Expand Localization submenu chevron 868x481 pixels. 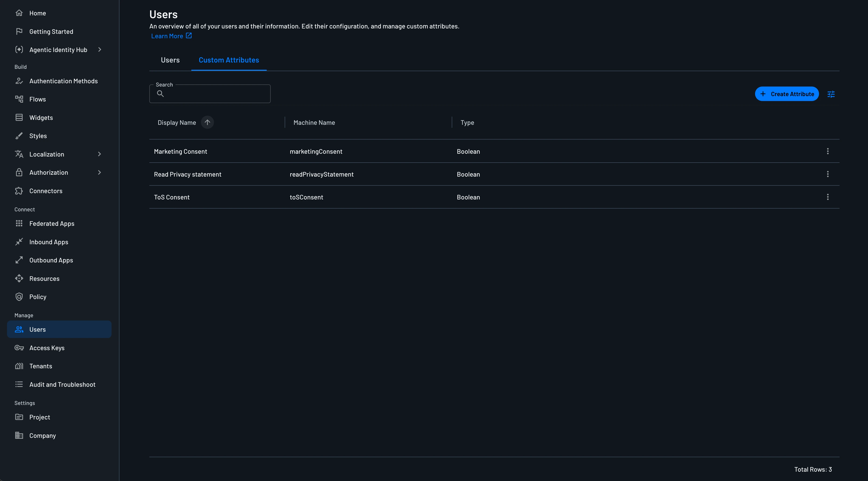click(x=99, y=154)
